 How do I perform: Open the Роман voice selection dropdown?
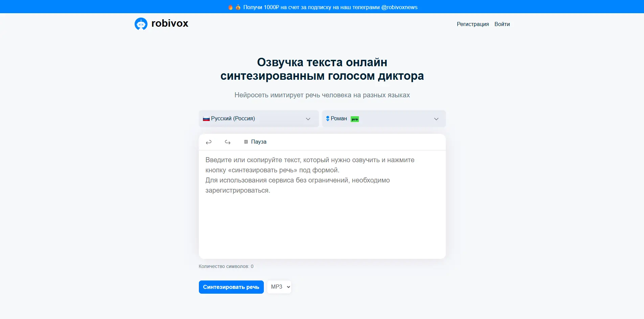pos(384,119)
